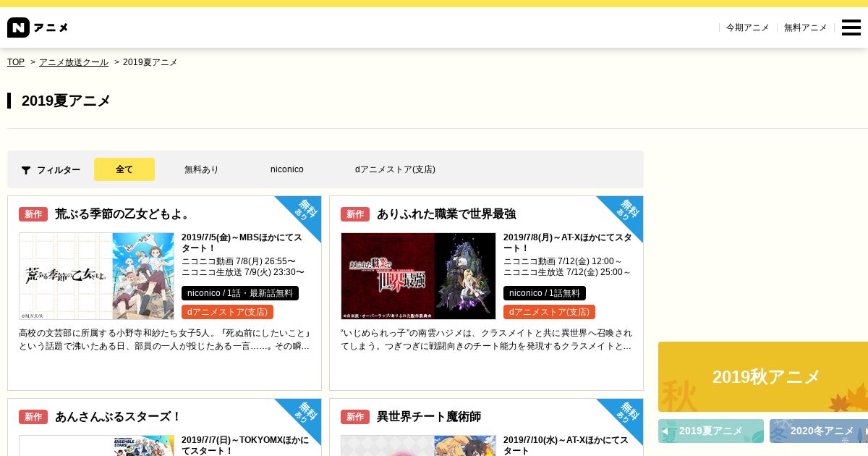The image size is (868, 456).
Task: Click the 2019夏アニメ breadcrumb text
Action: [x=150, y=62]
